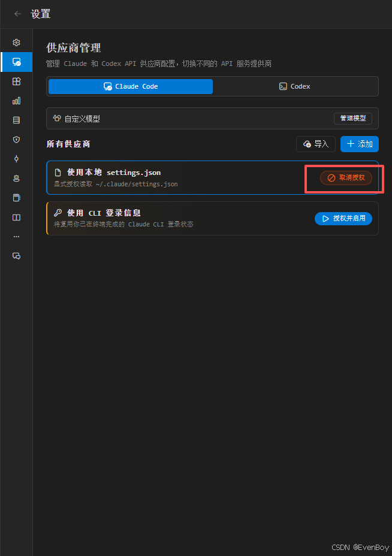Click the key icon beside 使用 CLI 登录信息
The width and height of the screenshot is (392, 556).
click(x=58, y=213)
